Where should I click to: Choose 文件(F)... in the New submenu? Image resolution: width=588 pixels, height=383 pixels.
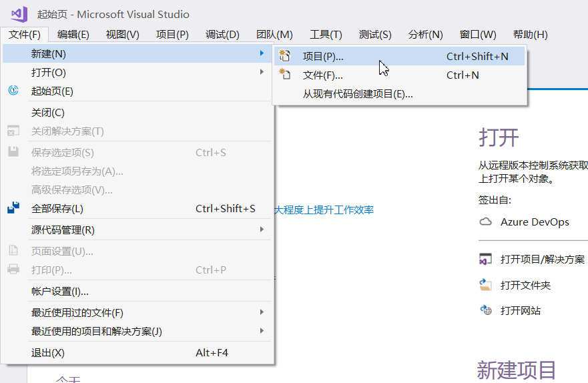[x=399, y=75]
